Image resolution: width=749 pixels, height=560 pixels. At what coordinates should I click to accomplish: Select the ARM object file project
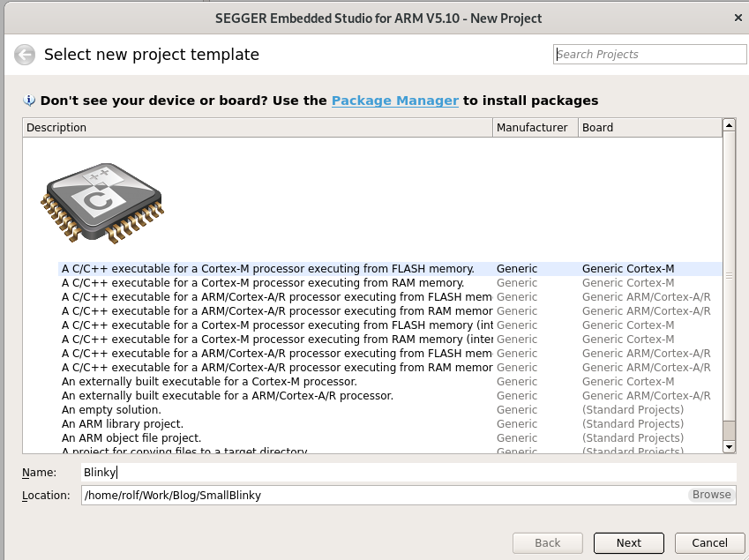click(x=390, y=437)
